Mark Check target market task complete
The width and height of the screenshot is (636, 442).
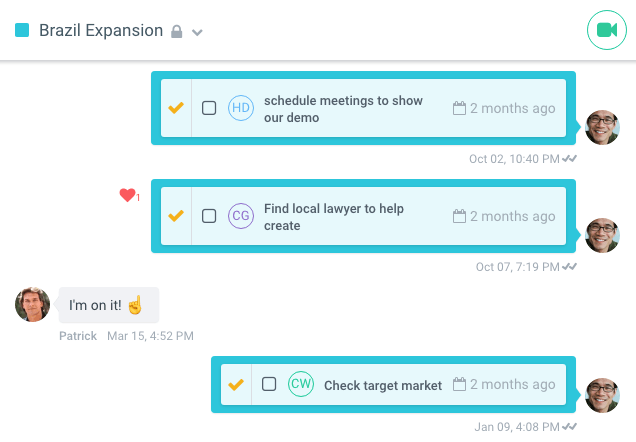pyautogui.click(x=269, y=384)
